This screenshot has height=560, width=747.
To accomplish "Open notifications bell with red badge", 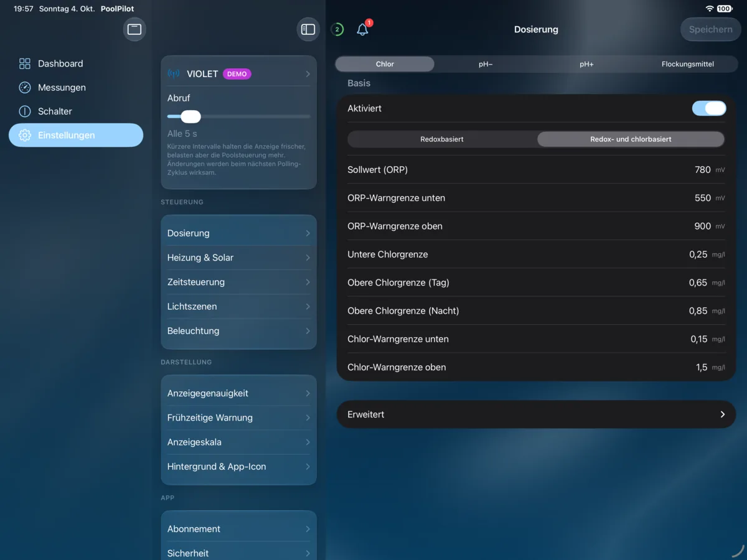I will [x=363, y=29].
